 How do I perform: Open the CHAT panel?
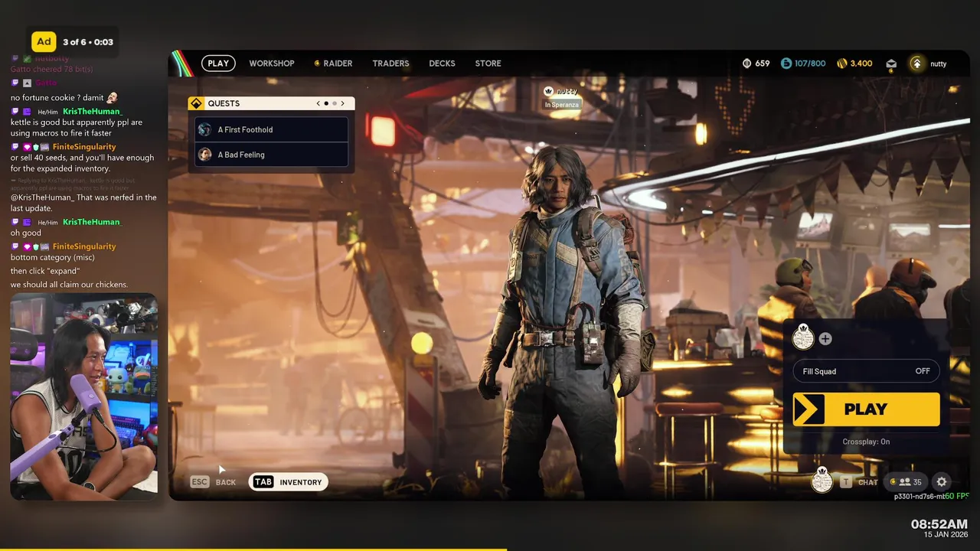pos(859,482)
